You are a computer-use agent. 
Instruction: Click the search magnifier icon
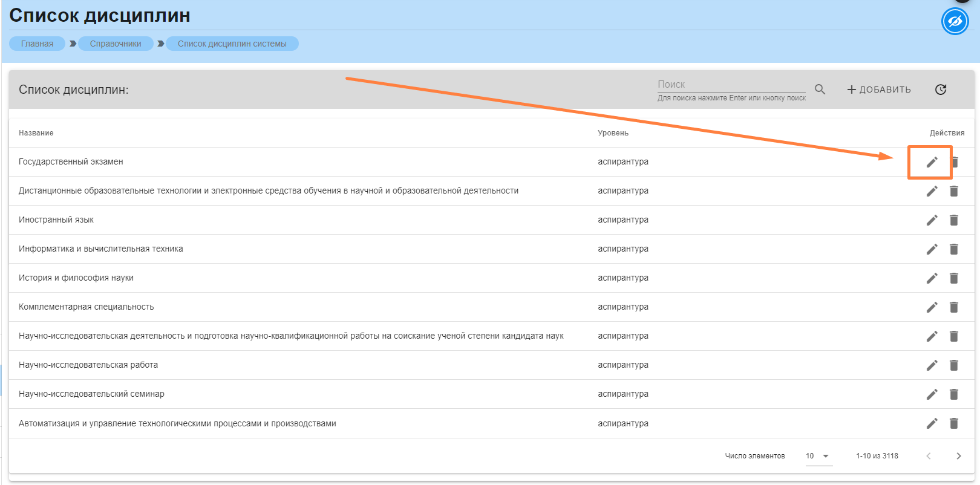[820, 90]
